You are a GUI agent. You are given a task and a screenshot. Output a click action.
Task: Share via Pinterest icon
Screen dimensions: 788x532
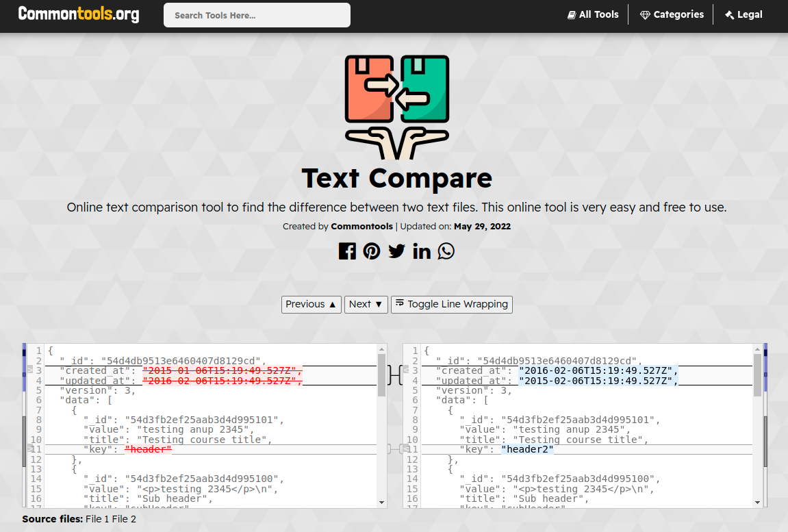(x=372, y=251)
